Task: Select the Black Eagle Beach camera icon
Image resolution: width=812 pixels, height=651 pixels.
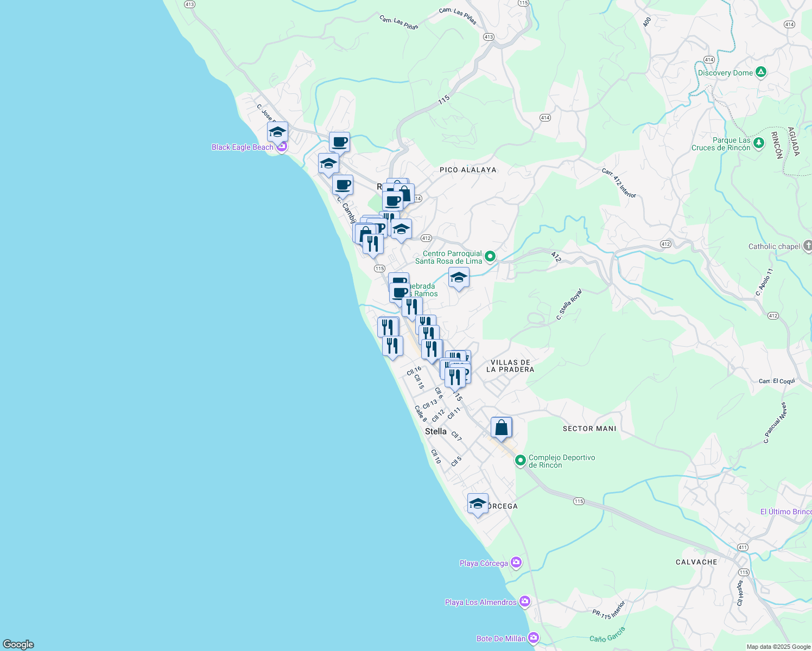Action: point(281,148)
